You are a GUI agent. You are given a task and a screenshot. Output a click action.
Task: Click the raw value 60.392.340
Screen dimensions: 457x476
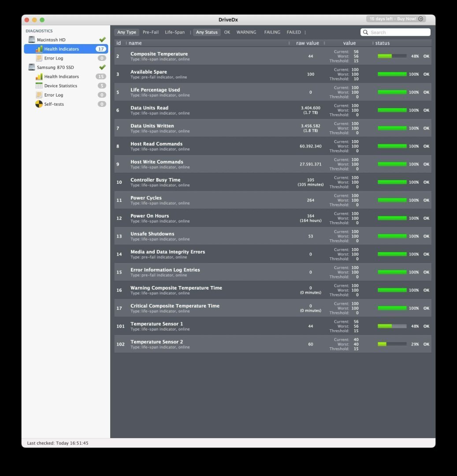tap(310, 146)
